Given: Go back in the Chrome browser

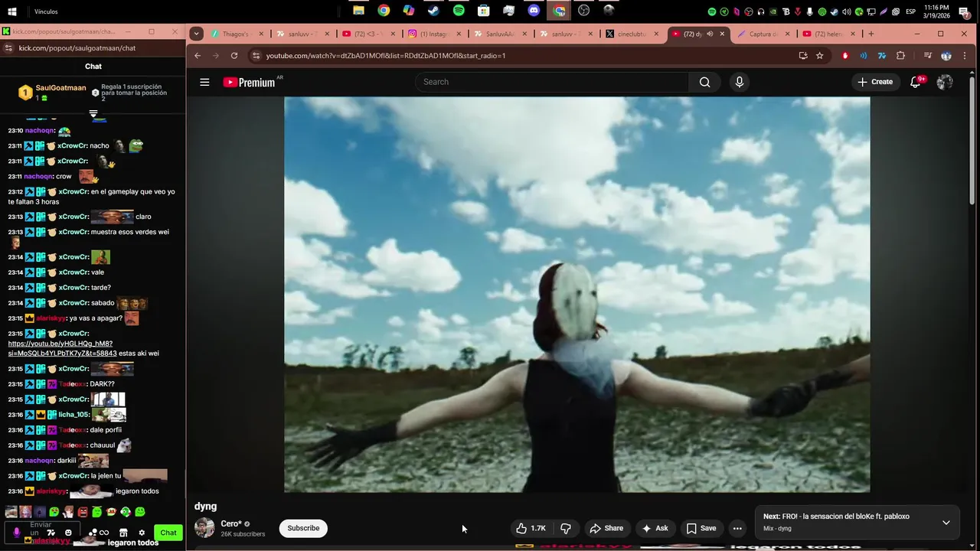Looking at the screenshot, I should (198, 56).
